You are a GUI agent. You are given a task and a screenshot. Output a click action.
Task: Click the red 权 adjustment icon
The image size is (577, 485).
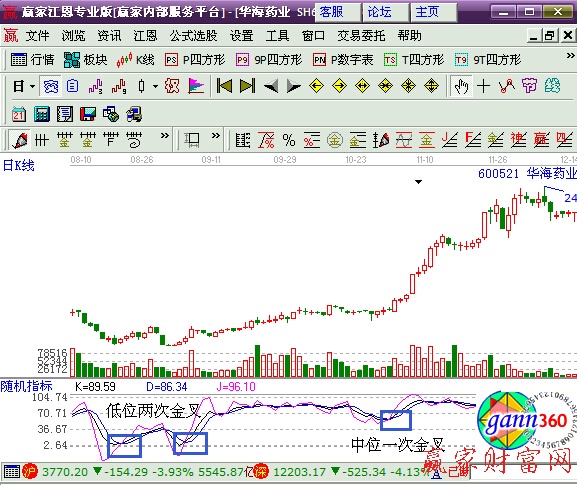click(172, 86)
